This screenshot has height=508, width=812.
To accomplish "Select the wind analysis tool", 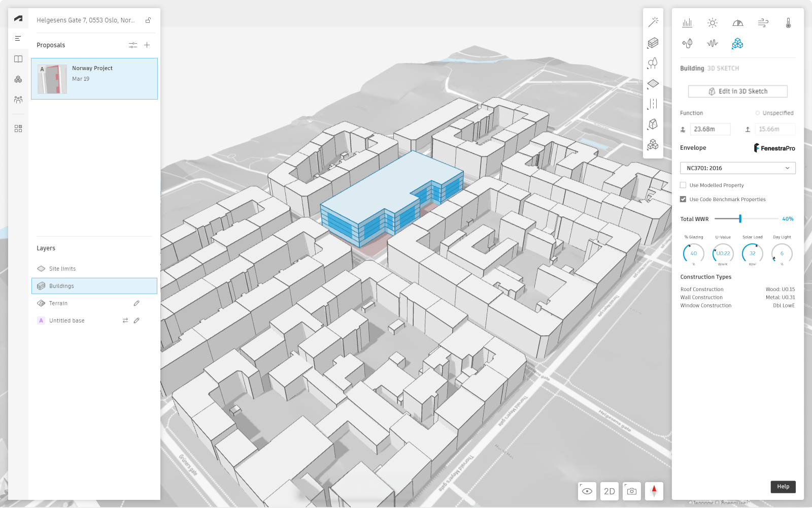I will [763, 23].
